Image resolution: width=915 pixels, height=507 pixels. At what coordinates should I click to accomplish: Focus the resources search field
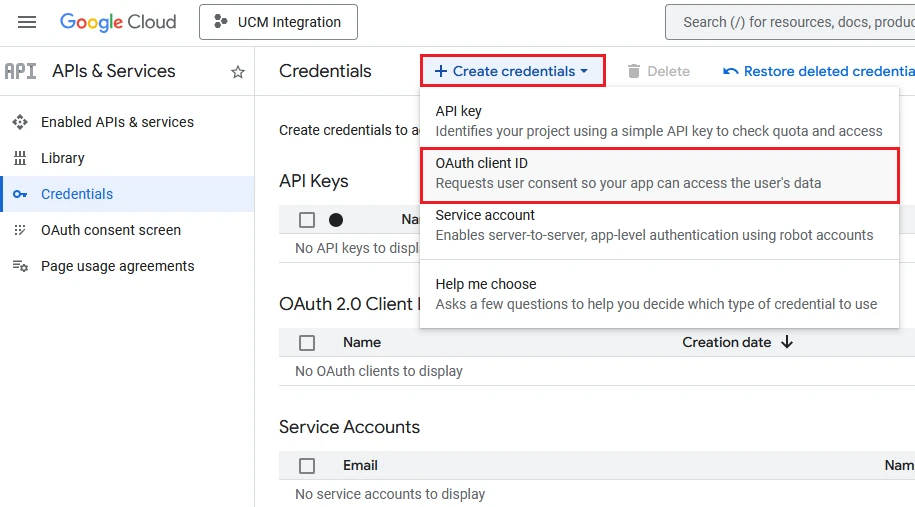pos(790,22)
